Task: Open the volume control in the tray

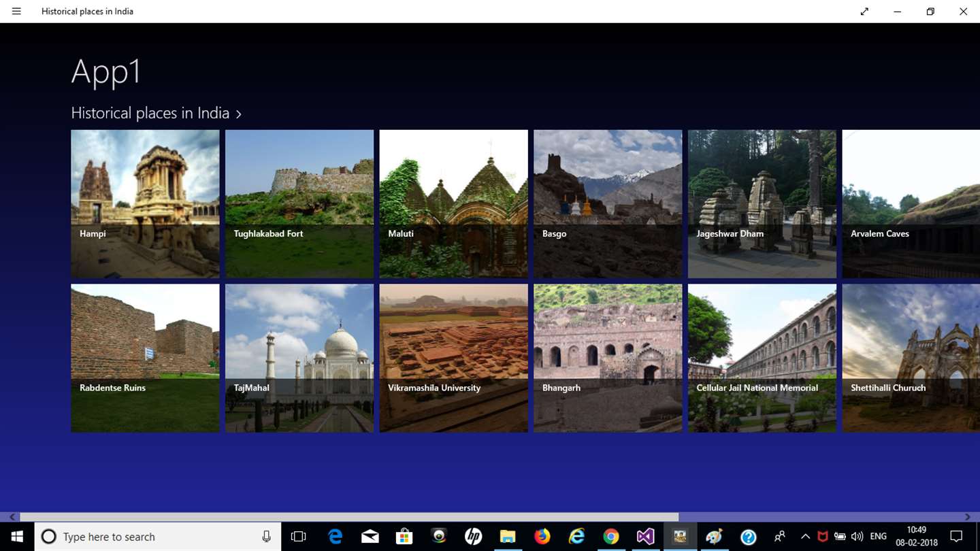Action: (857, 537)
